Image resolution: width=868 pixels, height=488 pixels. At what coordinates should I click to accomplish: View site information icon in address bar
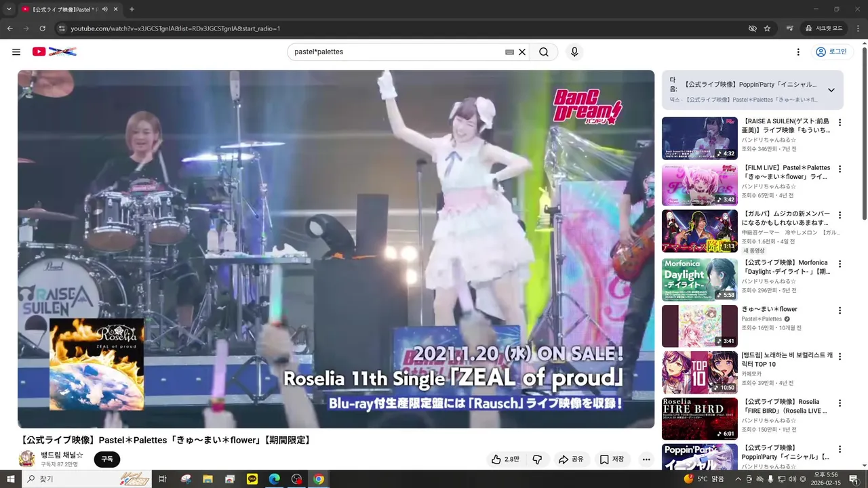(x=62, y=28)
